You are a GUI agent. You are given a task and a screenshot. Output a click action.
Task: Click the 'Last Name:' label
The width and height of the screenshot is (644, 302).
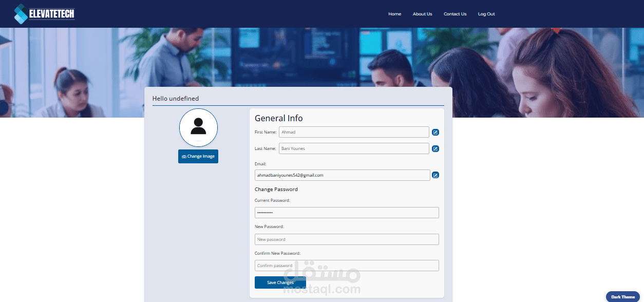[266, 148]
